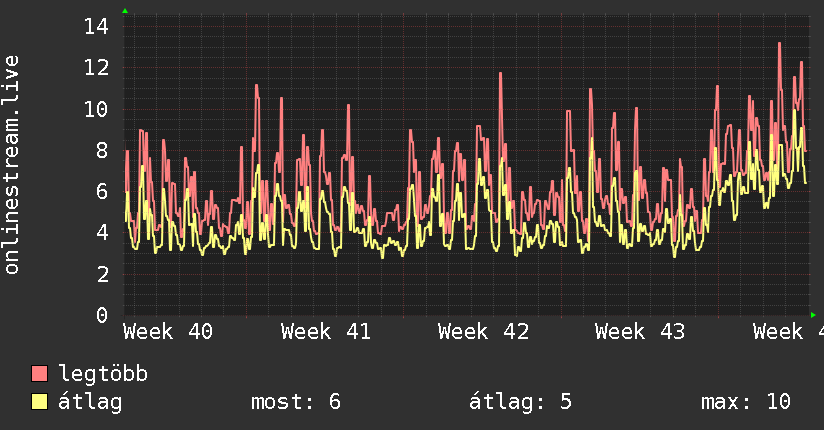824x430 pixels.
Task: Click the green arrow atop the y-axis
Action: [x=125, y=11]
